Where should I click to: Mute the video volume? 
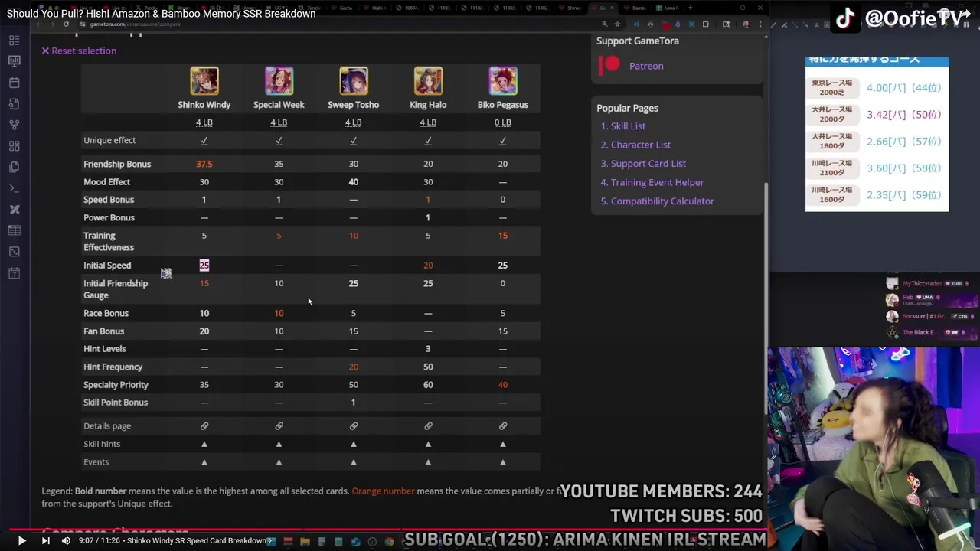66,541
